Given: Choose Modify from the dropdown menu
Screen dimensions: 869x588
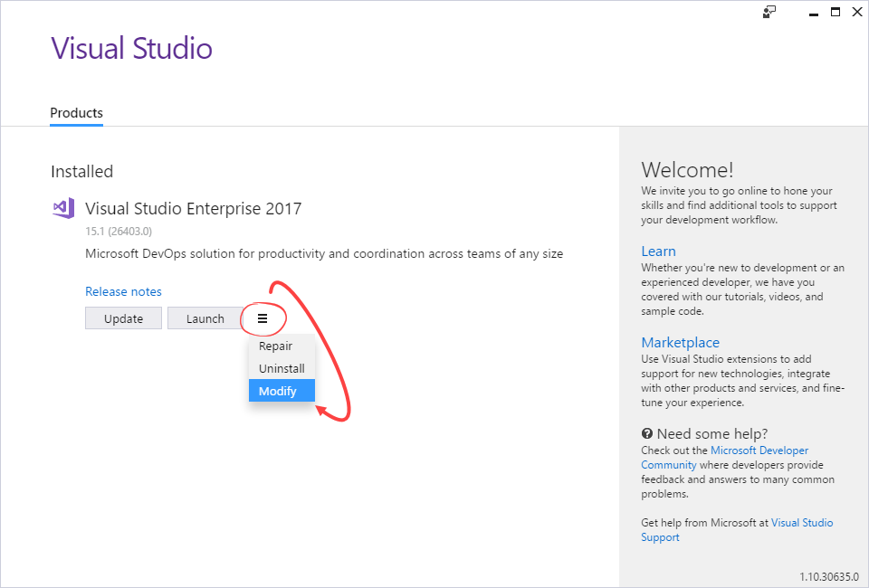Looking at the screenshot, I should 282,391.
